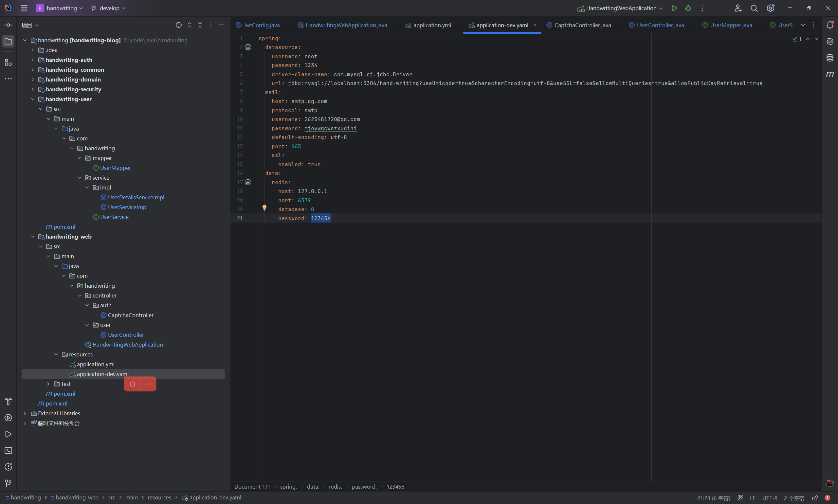This screenshot has width=838, height=504.
Task: Open the Terminal tool window
Action: (8, 450)
